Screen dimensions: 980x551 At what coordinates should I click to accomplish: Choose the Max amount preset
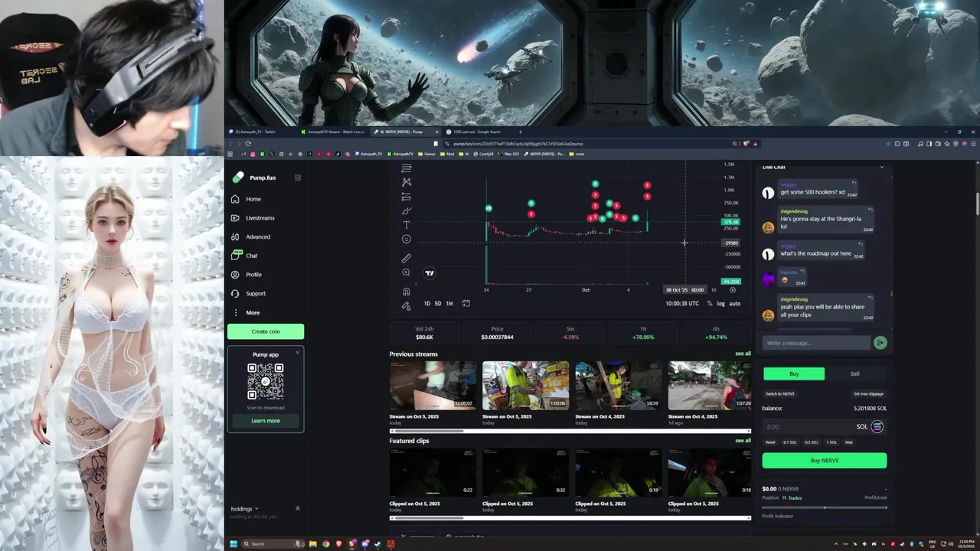[x=849, y=442]
